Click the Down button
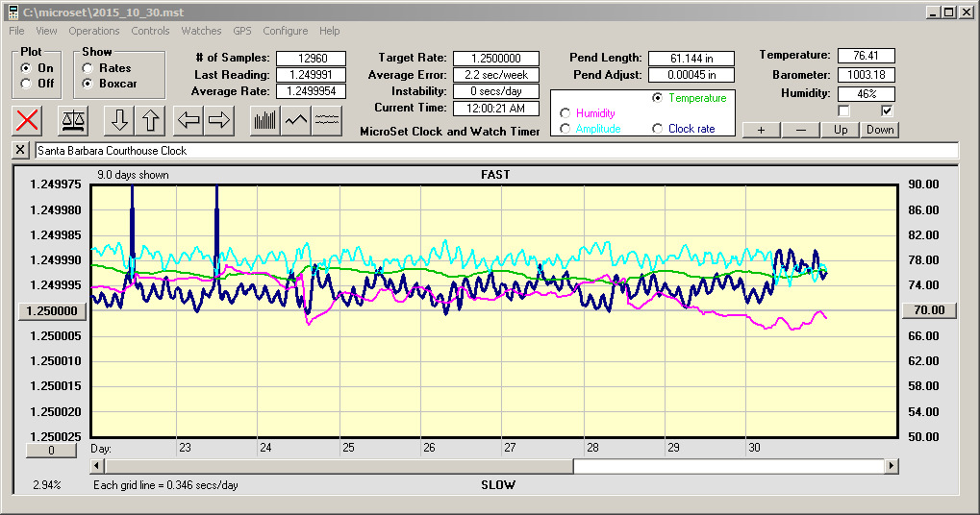The height and width of the screenshot is (515, 980). click(x=880, y=130)
